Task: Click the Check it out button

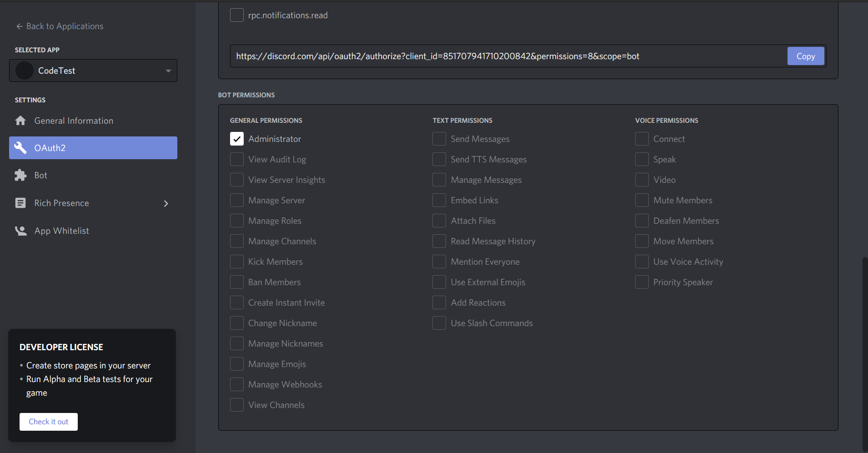Action: [48, 422]
